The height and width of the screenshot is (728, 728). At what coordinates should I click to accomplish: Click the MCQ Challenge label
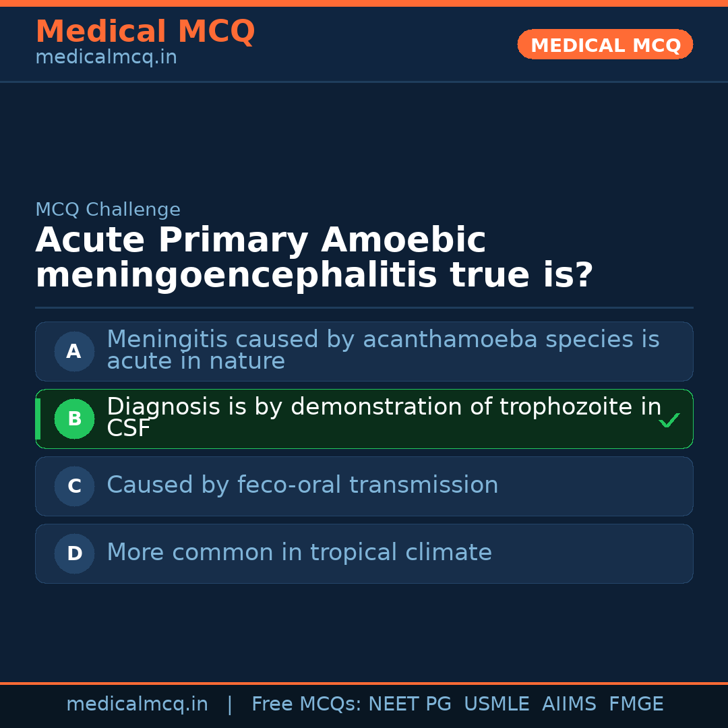pyautogui.click(x=108, y=210)
